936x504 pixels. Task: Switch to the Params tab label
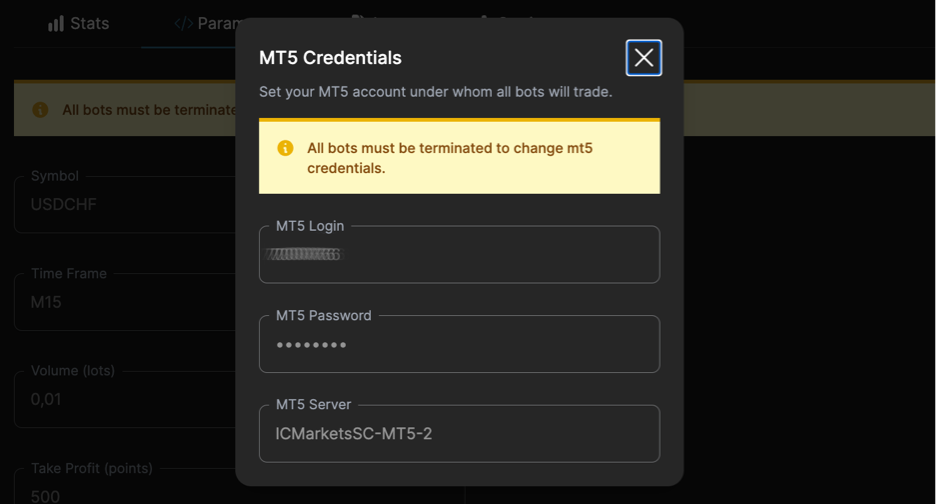coord(217,23)
